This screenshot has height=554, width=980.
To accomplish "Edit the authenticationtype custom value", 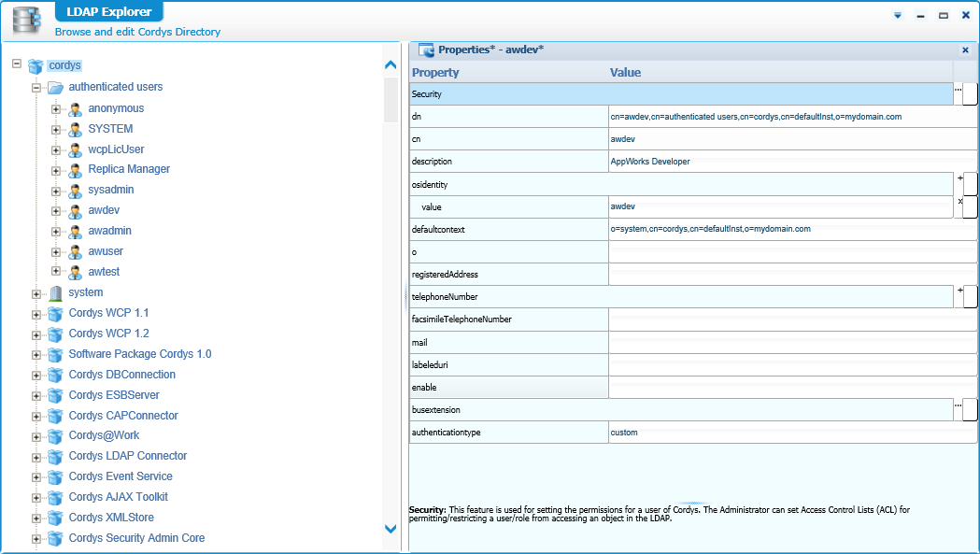I will click(x=792, y=432).
